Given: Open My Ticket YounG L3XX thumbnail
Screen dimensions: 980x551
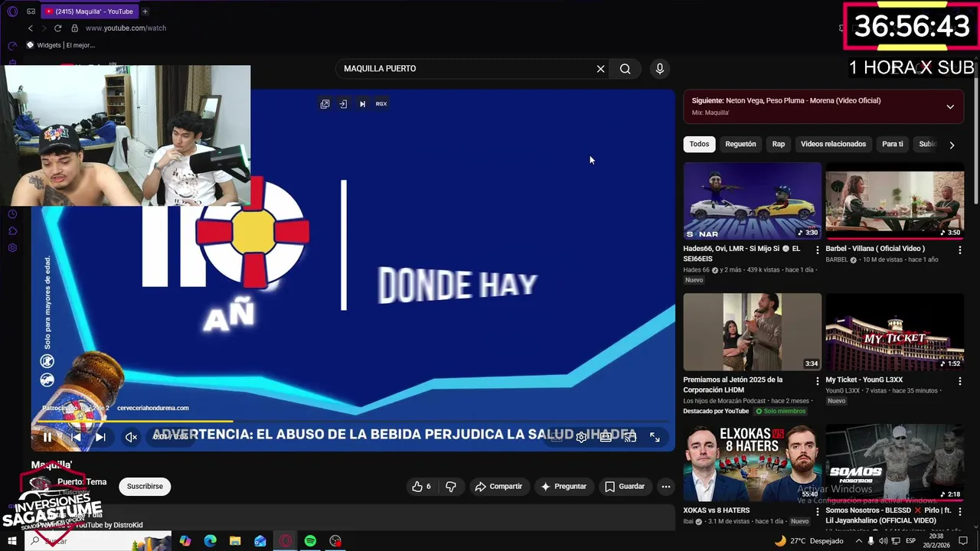Looking at the screenshot, I should [894, 332].
